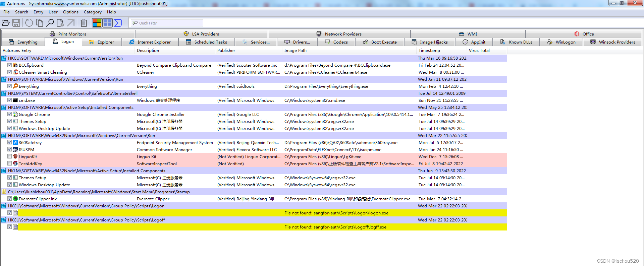
Task: Select the HKCU CurrentVersion\Run registry key row
Action: [x=254, y=58]
